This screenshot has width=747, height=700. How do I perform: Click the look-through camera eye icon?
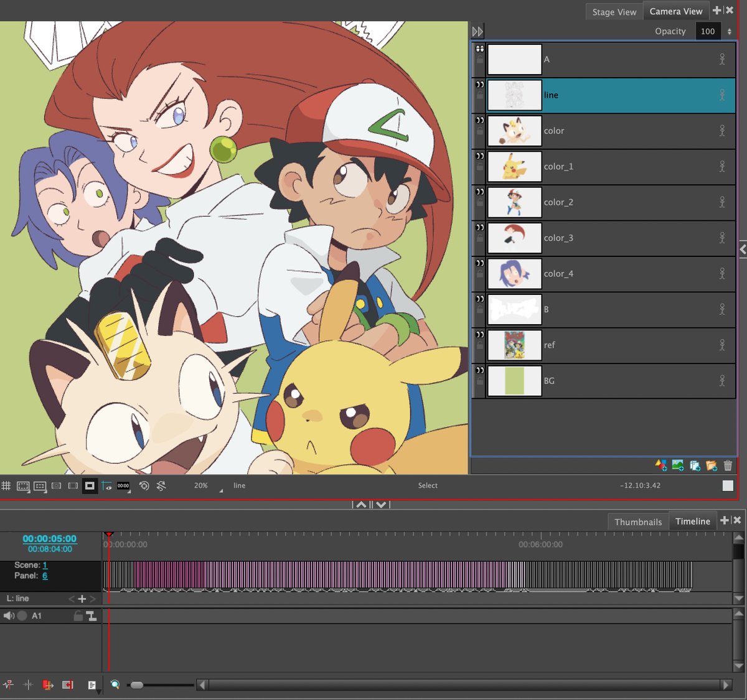click(107, 486)
